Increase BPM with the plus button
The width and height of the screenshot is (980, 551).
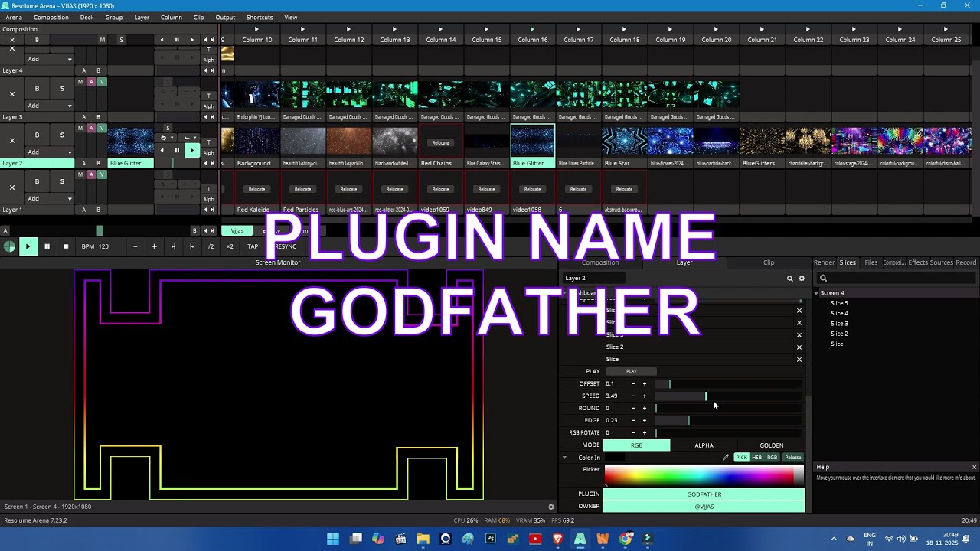tap(154, 246)
